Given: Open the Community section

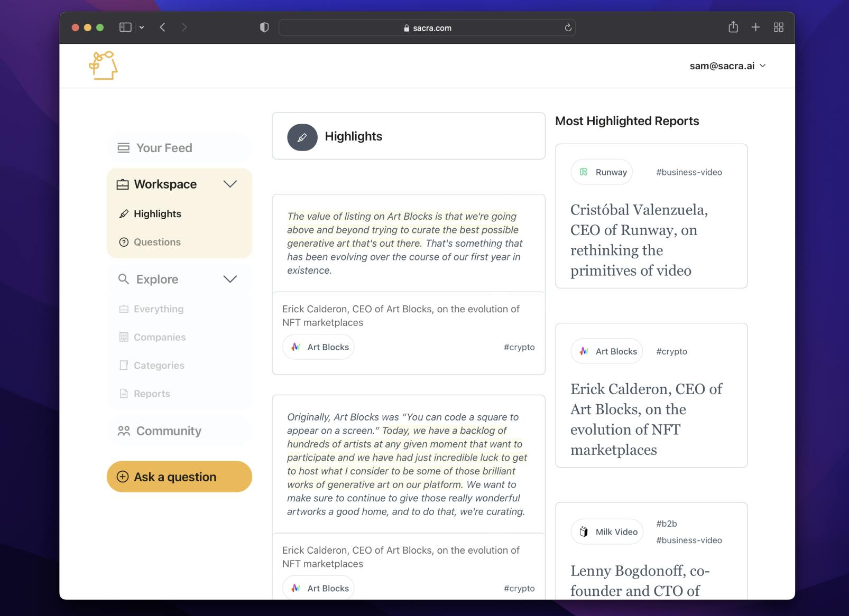Looking at the screenshot, I should pos(179,431).
